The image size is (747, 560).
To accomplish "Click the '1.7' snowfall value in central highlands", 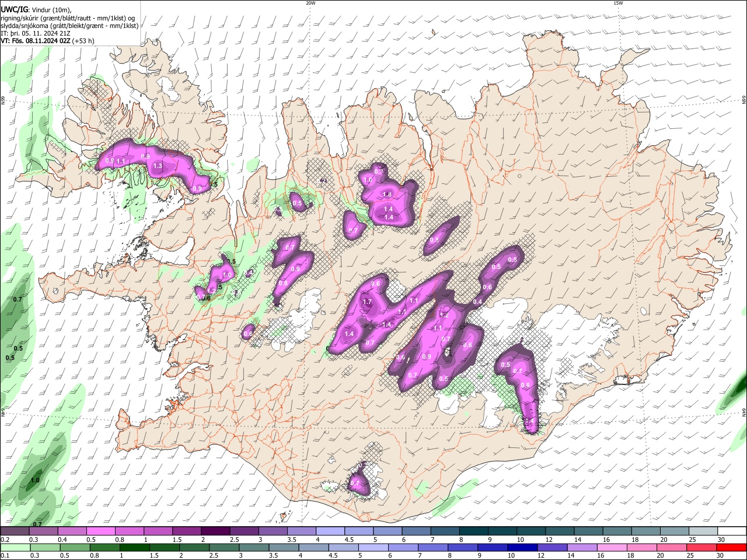I will coord(367,302).
